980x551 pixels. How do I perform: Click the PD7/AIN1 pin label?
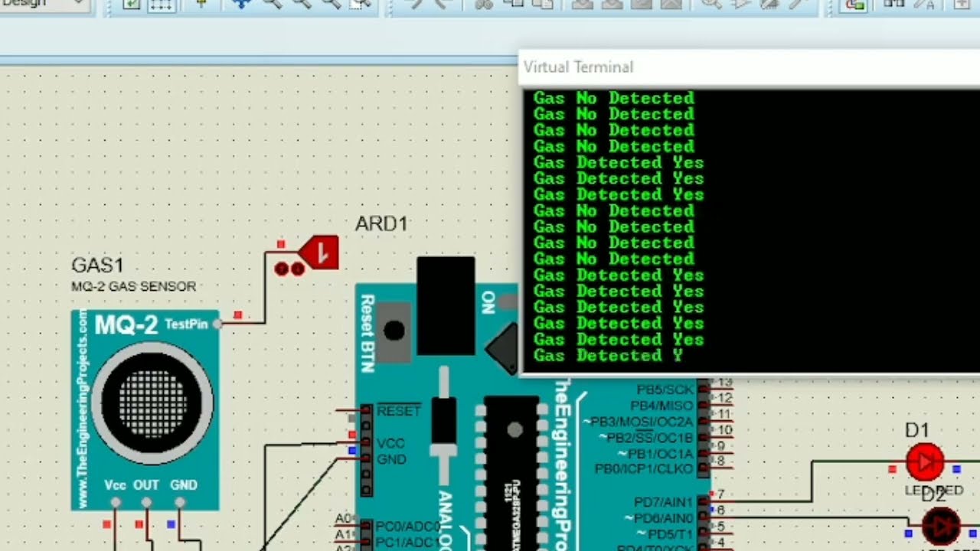coord(663,502)
